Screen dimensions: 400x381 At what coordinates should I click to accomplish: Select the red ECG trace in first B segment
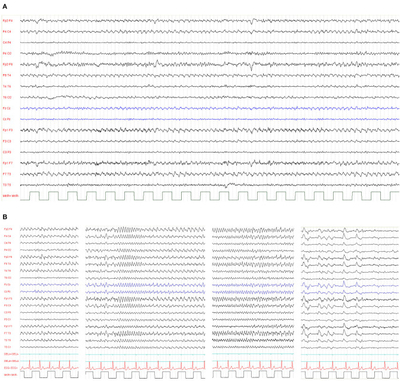point(49,365)
